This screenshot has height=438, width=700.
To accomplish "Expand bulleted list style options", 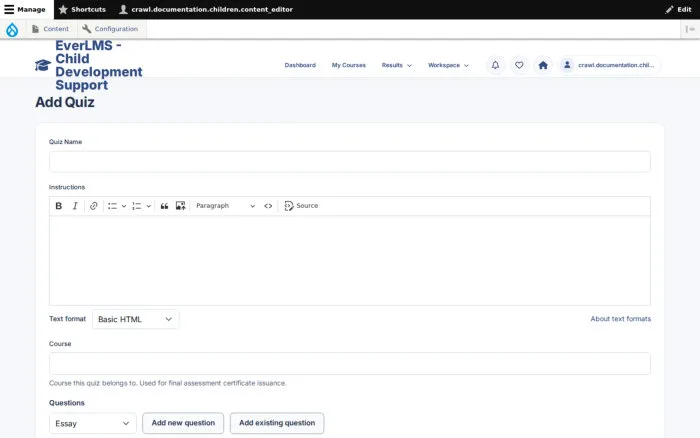I will (x=124, y=206).
